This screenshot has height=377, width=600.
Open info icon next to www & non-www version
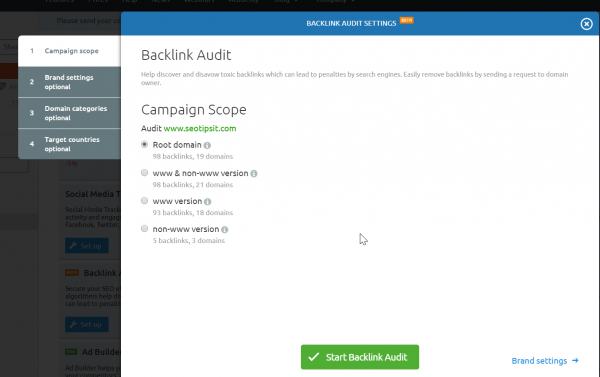(254, 174)
